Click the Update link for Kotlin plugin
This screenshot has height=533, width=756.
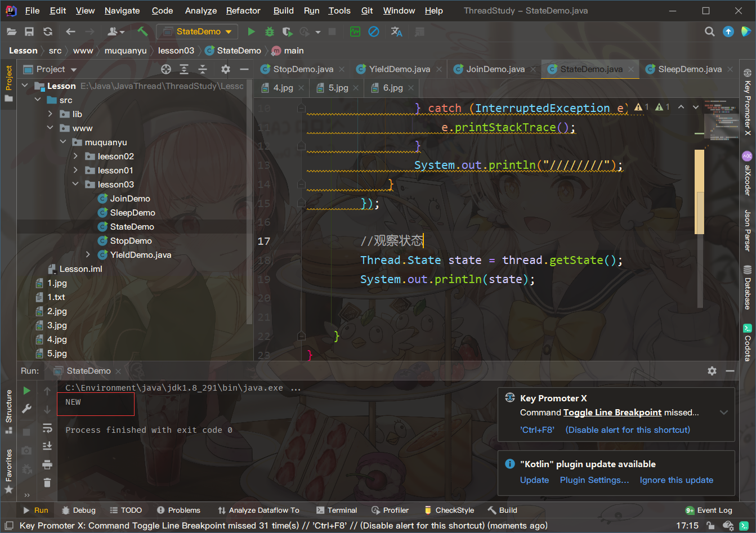(x=534, y=480)
